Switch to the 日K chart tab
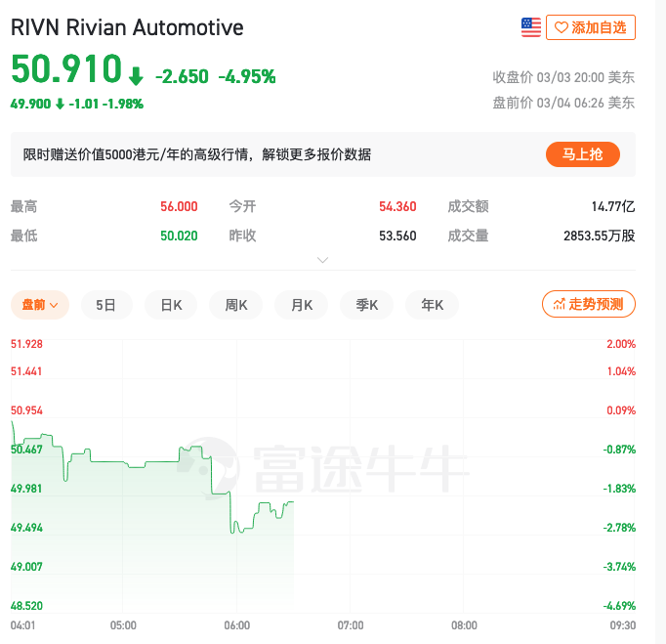Screen dimensions: 666x644 [171, 305]
